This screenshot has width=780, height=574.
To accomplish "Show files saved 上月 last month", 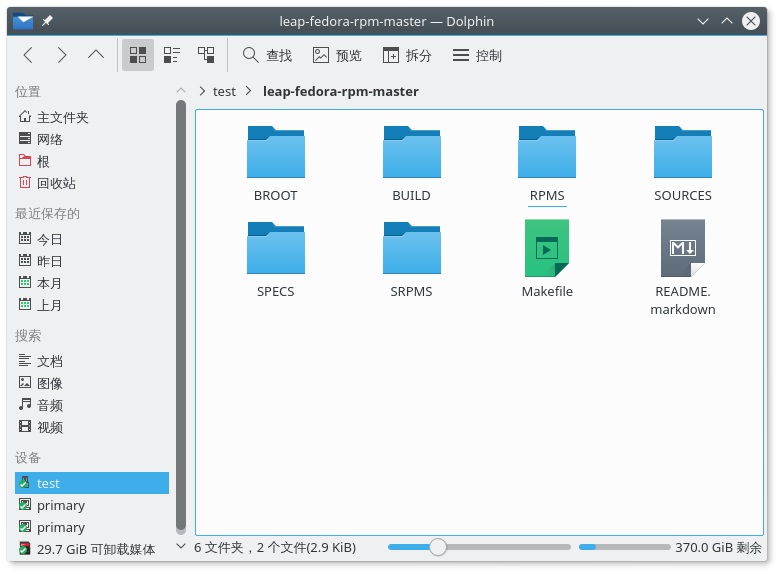I will [92, 305].
